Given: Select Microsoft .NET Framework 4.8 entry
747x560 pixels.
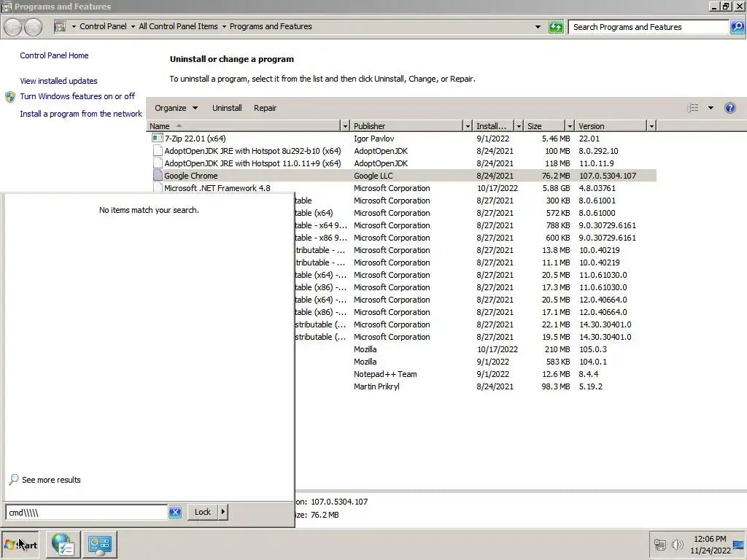Looking at the screenshot, I should point(401,188).
